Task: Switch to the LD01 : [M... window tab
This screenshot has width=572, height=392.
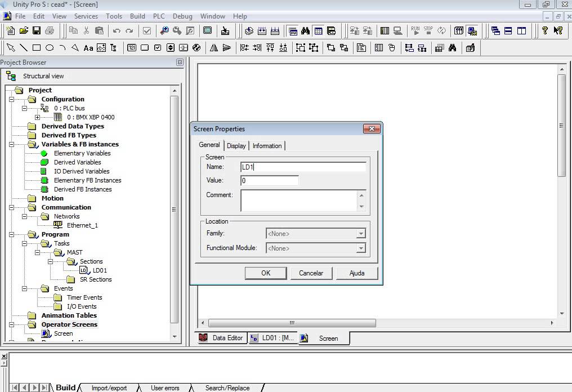Action: pyautogui.click(x=272, y=338)
